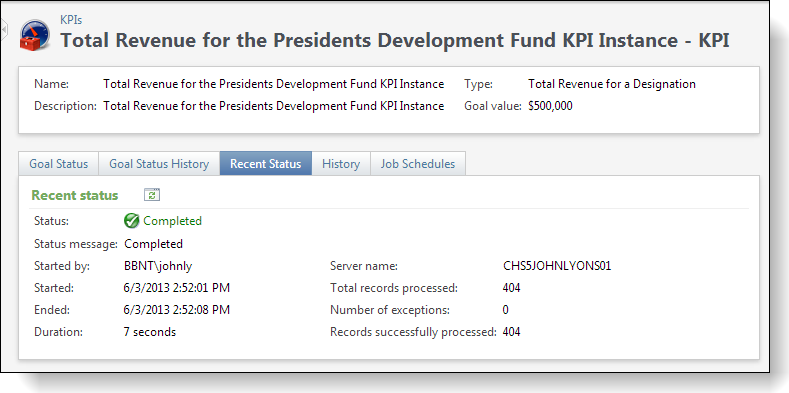Screen dimensions: 789x393
Task: Click the BBNT\johnly started-by value
Action: click(158, 266)
